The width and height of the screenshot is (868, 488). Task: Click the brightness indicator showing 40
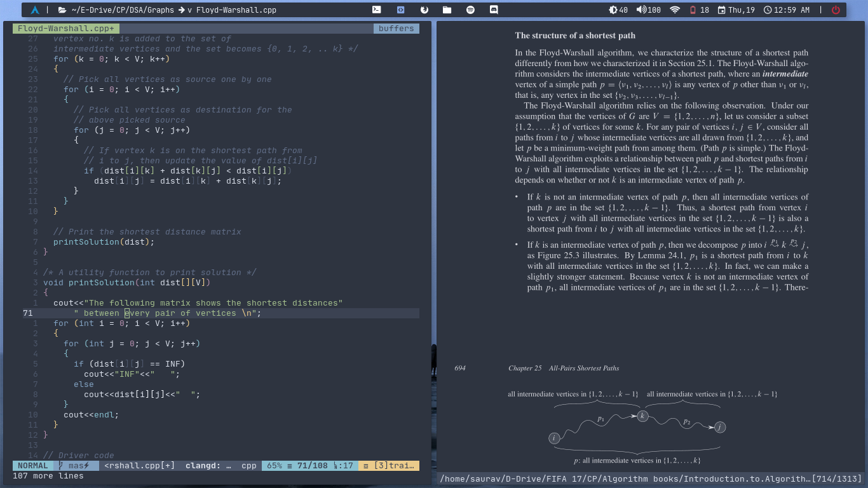coord(618,10)
